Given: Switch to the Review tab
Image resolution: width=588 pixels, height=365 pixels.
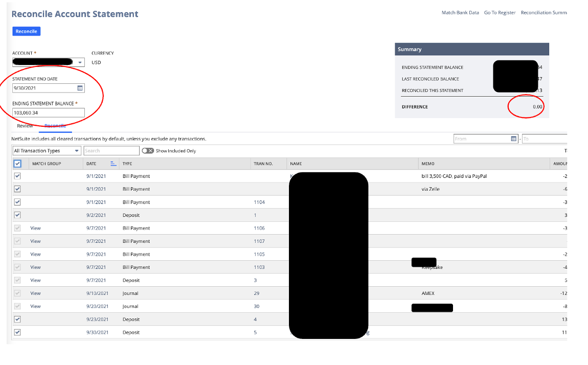Looking at the screenshot, I should point(25,125).
